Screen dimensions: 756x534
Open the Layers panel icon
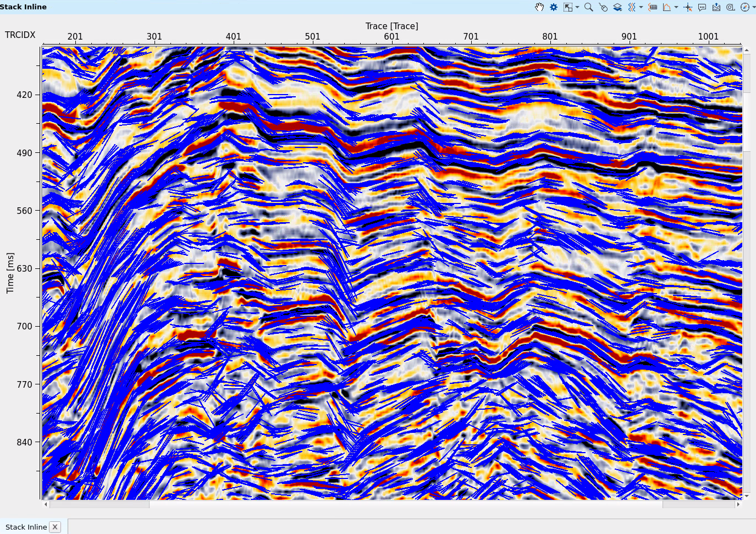(616, 7)
